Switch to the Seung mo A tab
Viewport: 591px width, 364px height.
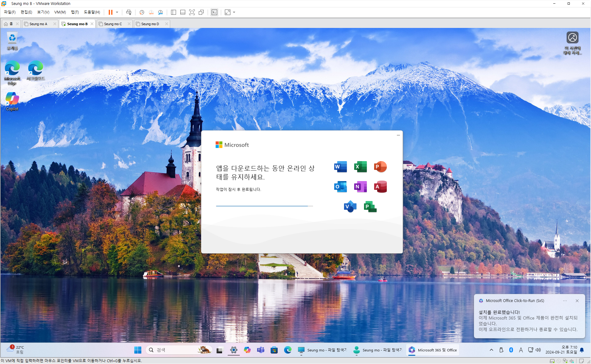(x=38, y=24)
